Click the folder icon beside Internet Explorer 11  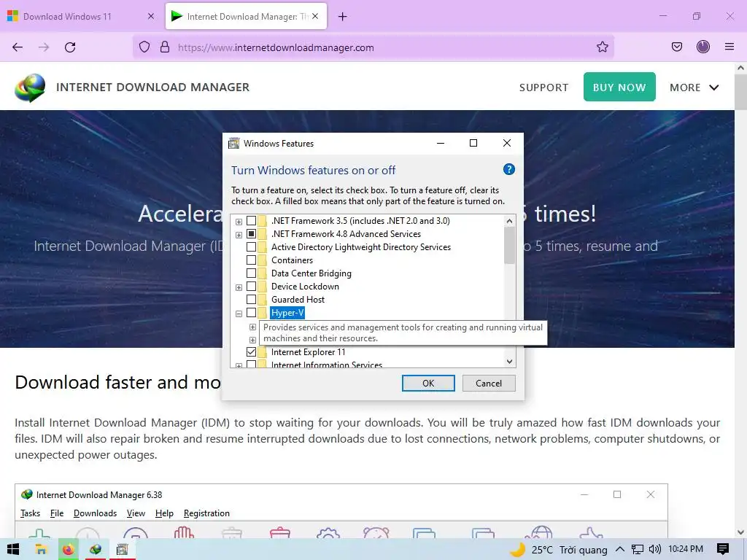pyautogui.click(x=263, y=352)
